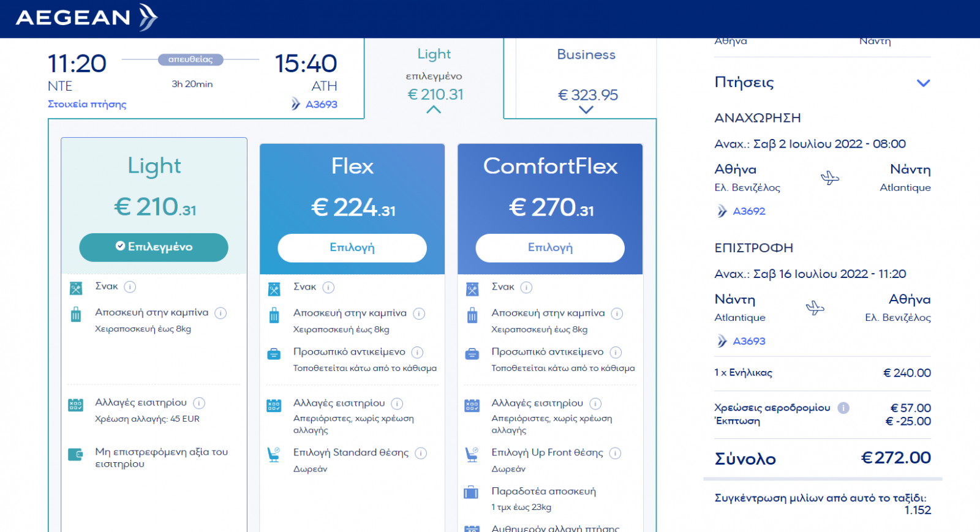Viewport: 980px width, 532px height.
Task: Select the ComfortFlex fare with Επιλογή
Action: click(x=550, y=247)
